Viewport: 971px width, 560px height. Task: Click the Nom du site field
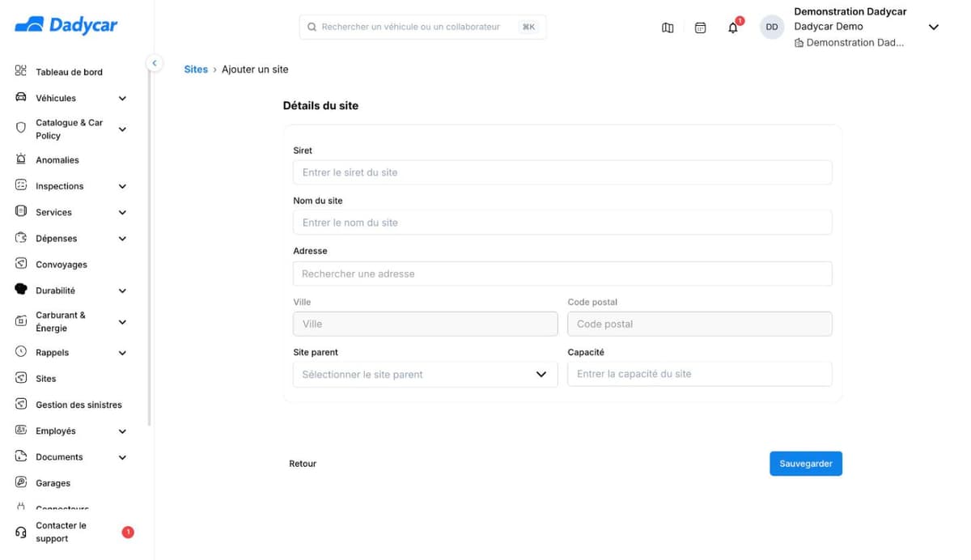(x=562, y=223)
